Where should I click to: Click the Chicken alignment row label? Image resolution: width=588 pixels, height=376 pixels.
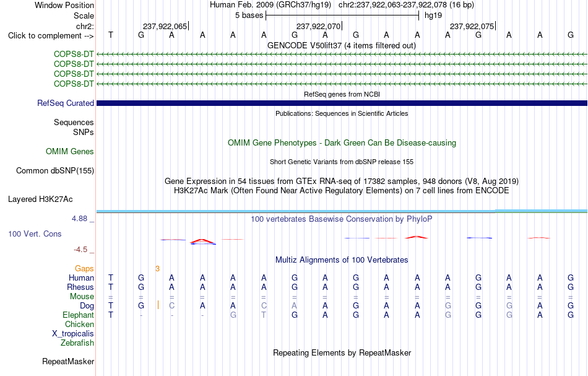(79, 324)
